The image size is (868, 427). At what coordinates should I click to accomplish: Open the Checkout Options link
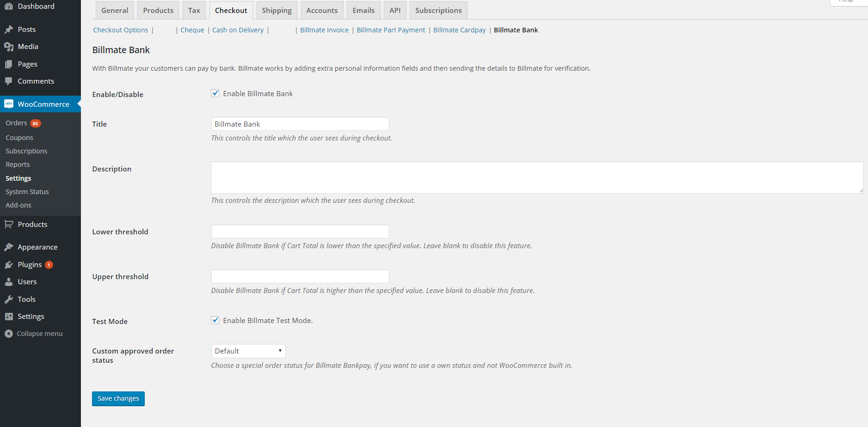click(x=121, y=30)
